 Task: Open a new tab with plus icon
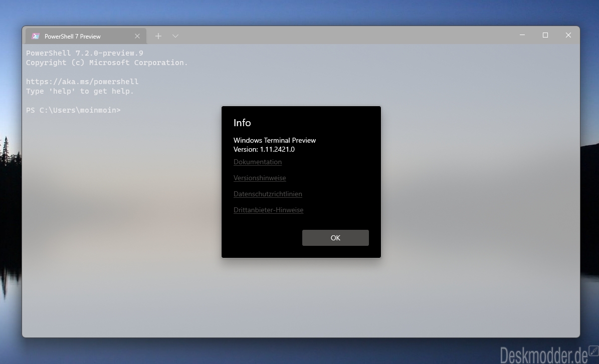(158, 36)
